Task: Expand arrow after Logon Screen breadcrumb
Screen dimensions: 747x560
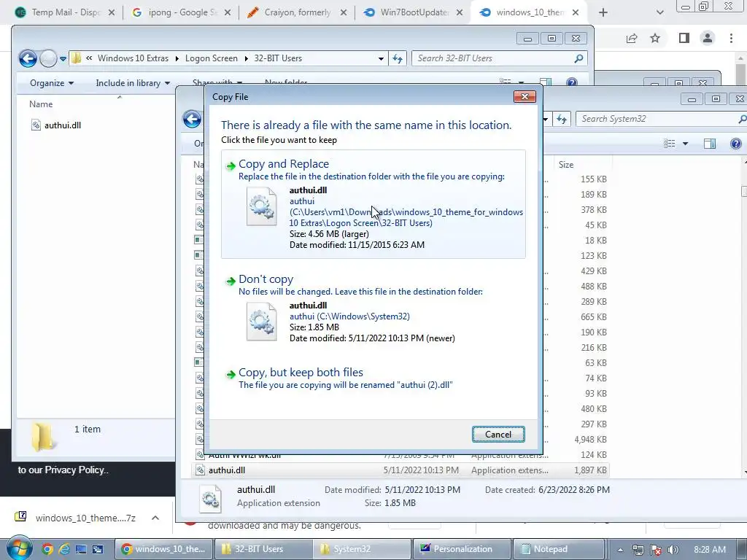Action: pos(247,59)
